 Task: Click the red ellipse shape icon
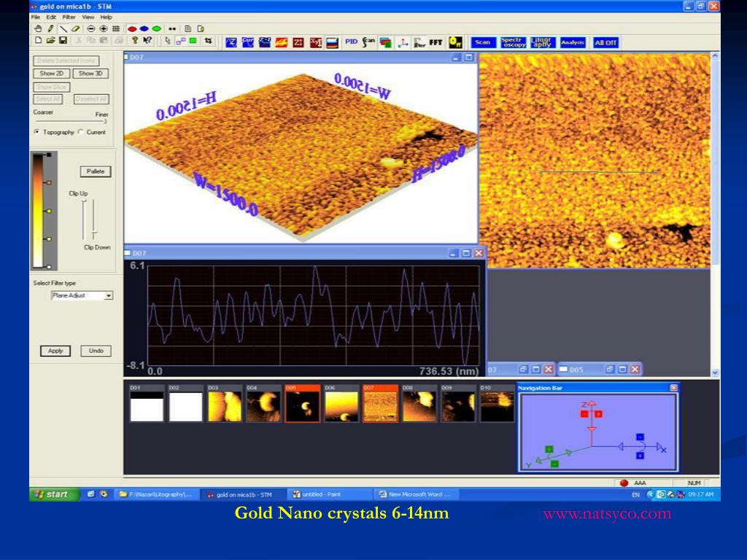[x=133, y=28]
